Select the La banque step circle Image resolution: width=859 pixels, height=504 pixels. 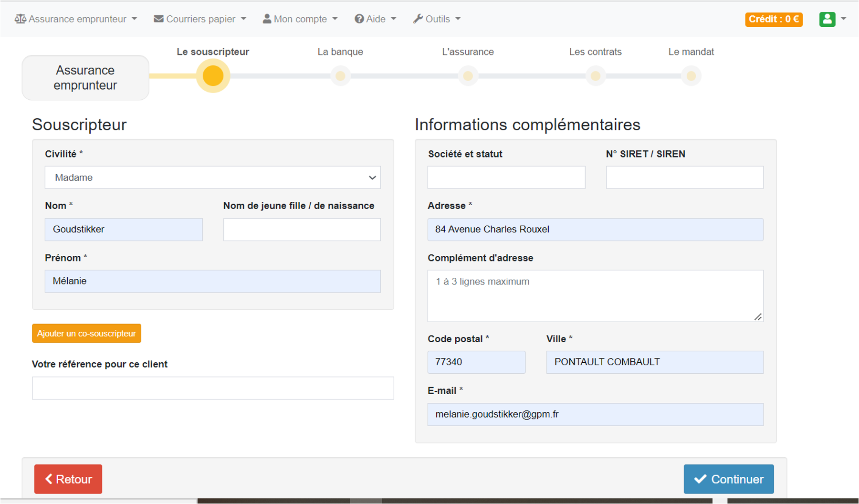pyautogui.click(x=340, y=76)
